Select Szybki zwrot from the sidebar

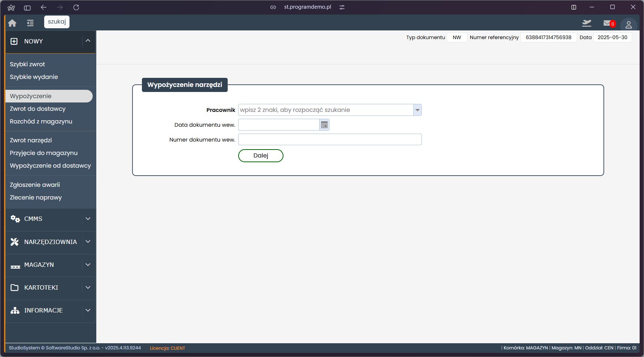pos(28,64)
